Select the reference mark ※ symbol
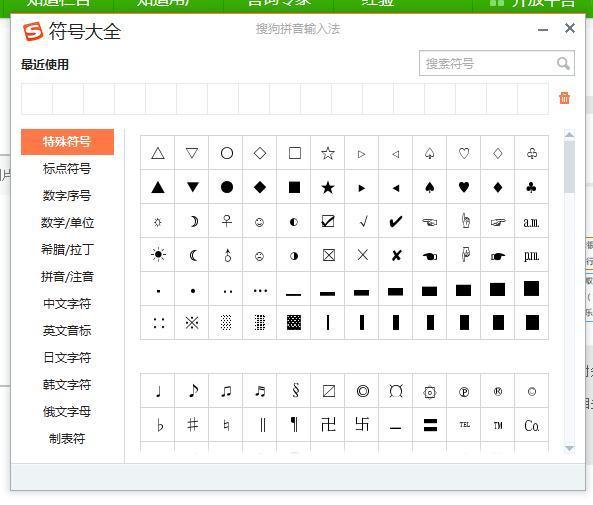This screenshot has height=505, width=593. [x=192, y=323]
